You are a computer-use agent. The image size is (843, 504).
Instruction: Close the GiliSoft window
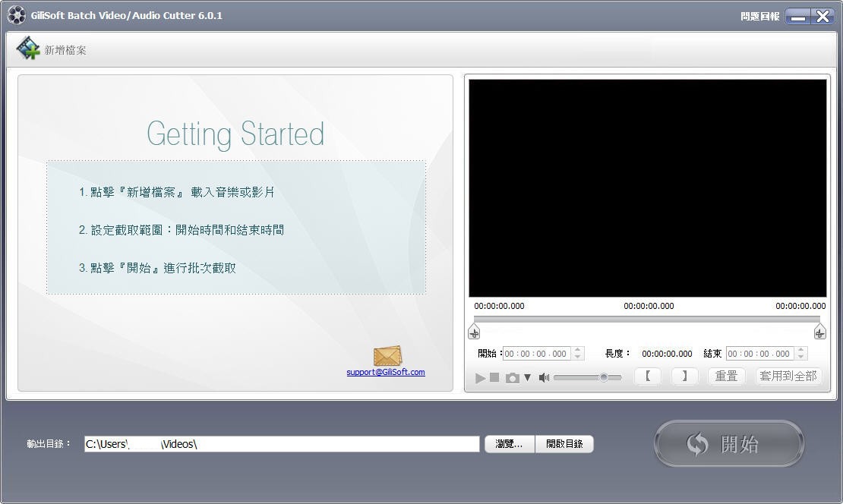(x=822, y=16)
